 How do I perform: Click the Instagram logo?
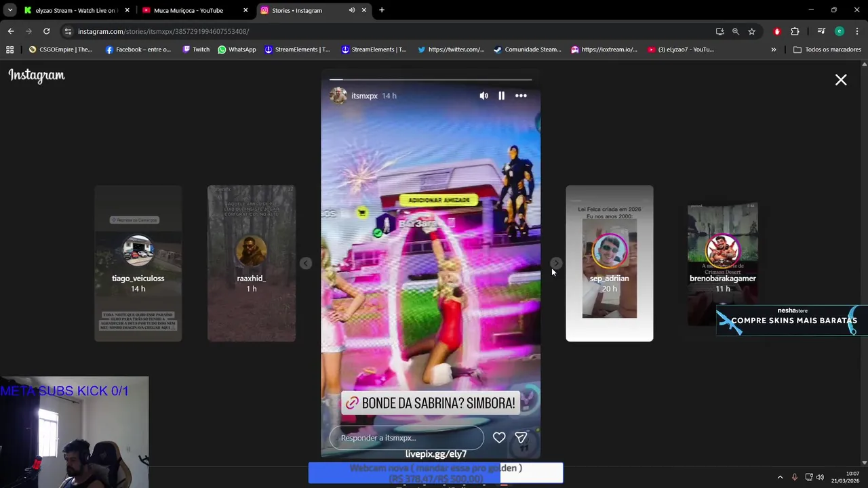click(37, 75)
